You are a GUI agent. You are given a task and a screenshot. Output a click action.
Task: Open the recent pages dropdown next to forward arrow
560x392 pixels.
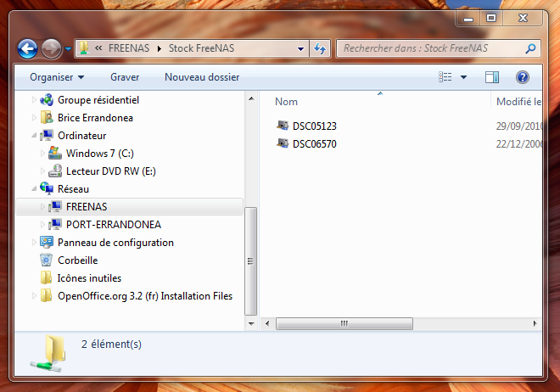(x=68, y=49)
